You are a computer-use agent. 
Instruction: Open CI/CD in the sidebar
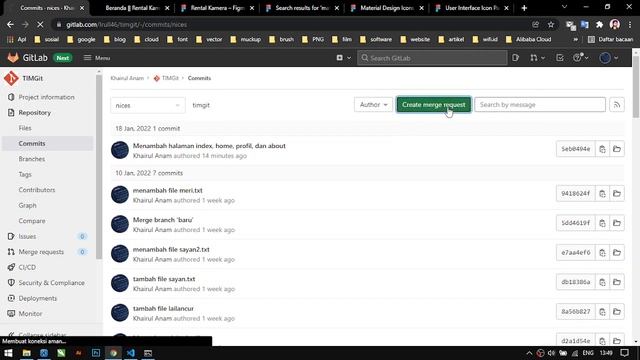point(27,267)
